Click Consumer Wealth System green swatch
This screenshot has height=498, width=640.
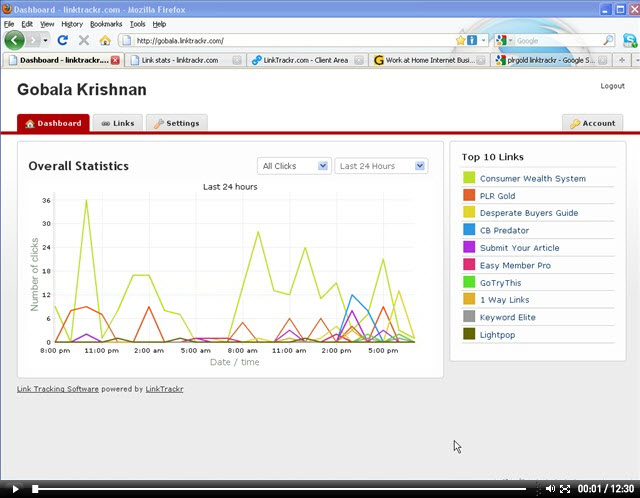coord(469,177)
